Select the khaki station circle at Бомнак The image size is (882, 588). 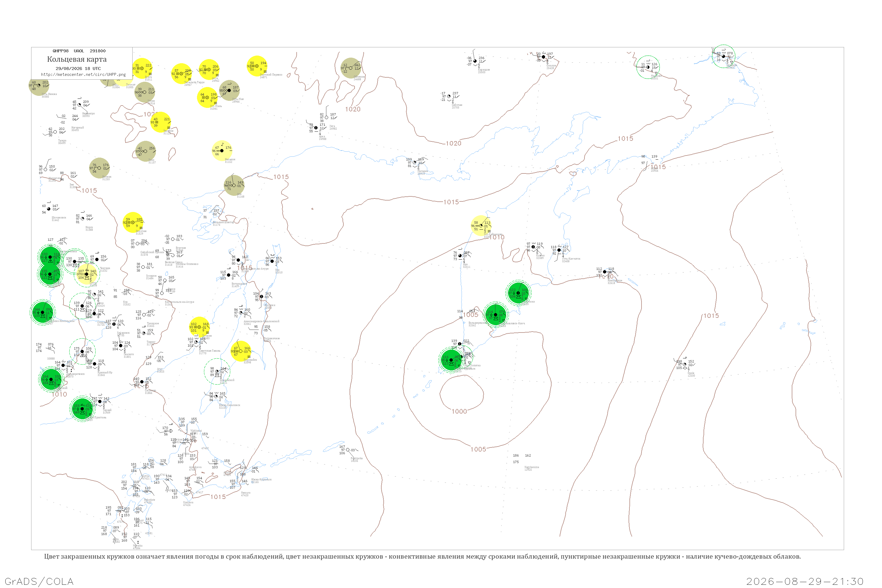pos(99,168)
